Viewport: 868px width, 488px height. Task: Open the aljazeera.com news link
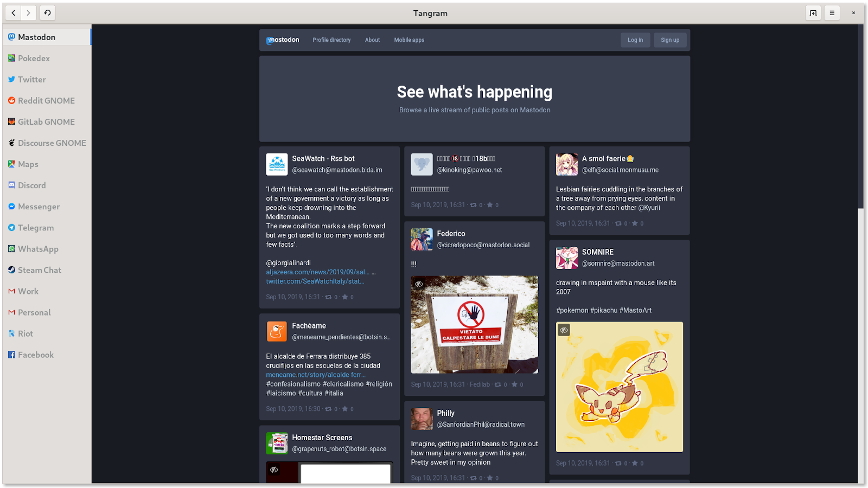tap(318, 272)
